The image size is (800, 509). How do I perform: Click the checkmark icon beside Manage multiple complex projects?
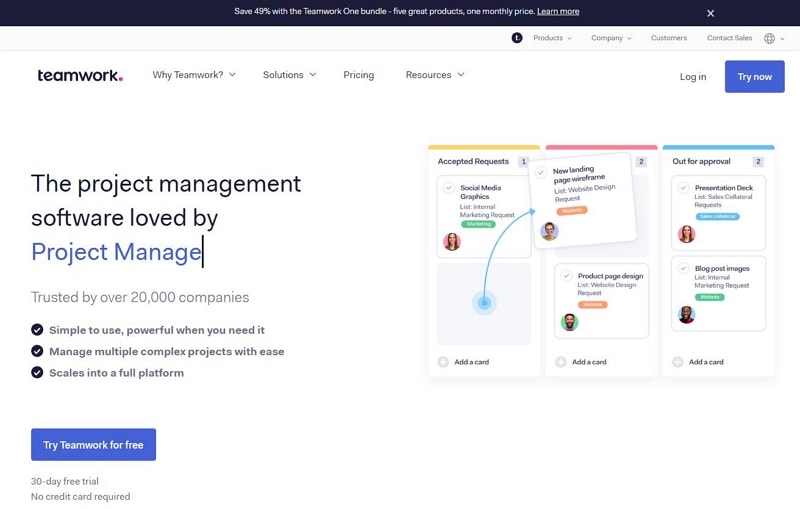[x=37, y=351]
